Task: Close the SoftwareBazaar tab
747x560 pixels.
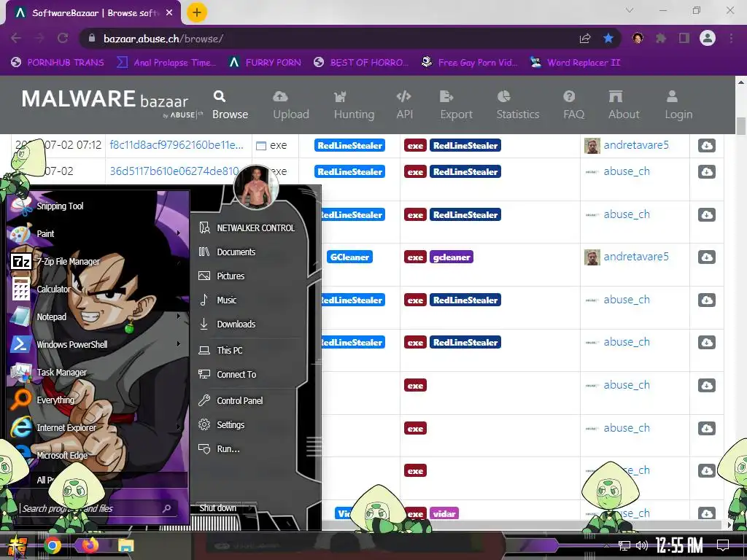Action: tap(169, 13)
